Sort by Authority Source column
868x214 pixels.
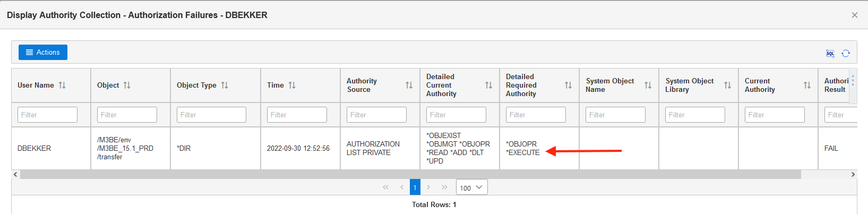[409, 85]
